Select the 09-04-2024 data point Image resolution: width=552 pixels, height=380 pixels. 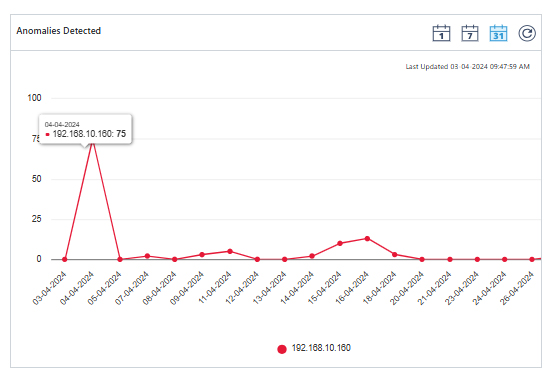pyautogui.click(x=202, y=255)
